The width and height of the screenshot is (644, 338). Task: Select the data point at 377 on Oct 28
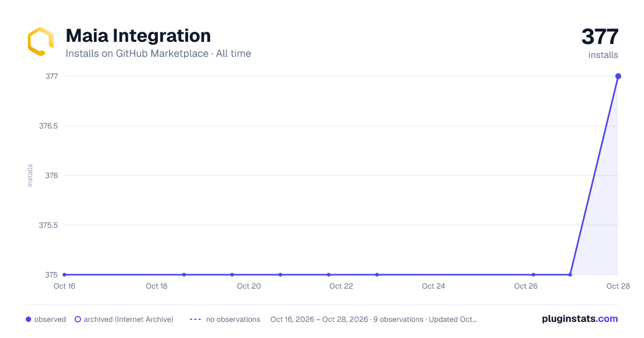point(618,76)
